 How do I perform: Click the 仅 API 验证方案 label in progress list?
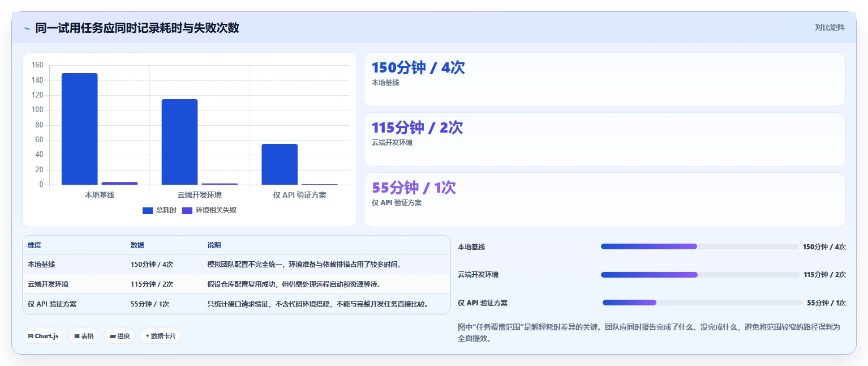click(x=483, y=303)
